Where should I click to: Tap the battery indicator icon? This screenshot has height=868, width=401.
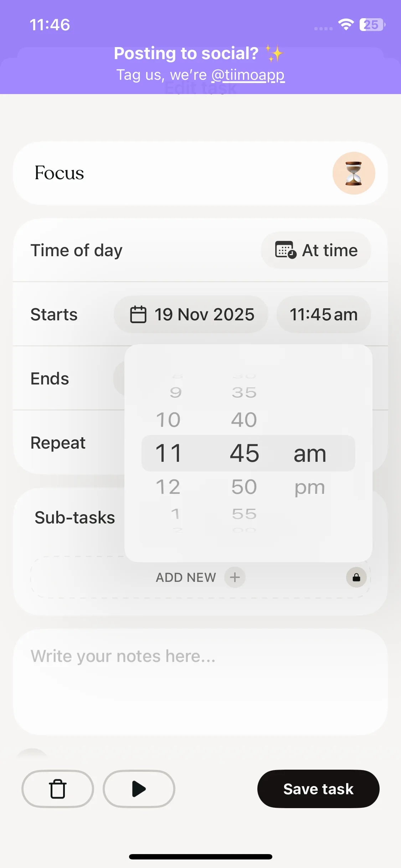372,25
